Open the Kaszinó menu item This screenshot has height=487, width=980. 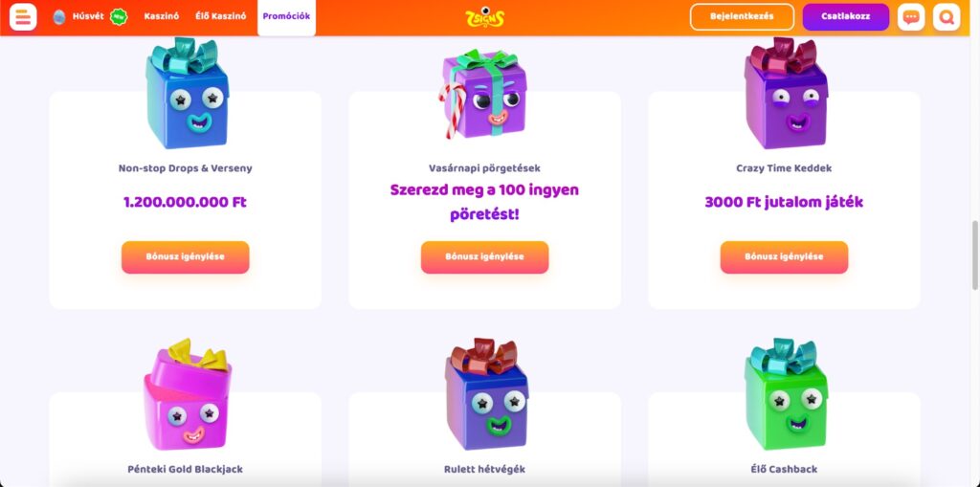pos(161,16)
